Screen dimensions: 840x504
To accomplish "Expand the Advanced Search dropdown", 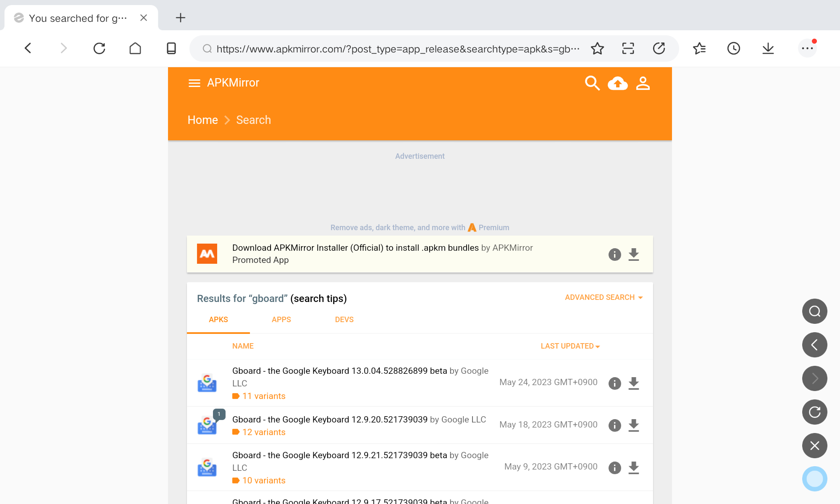I will point(604,297).
